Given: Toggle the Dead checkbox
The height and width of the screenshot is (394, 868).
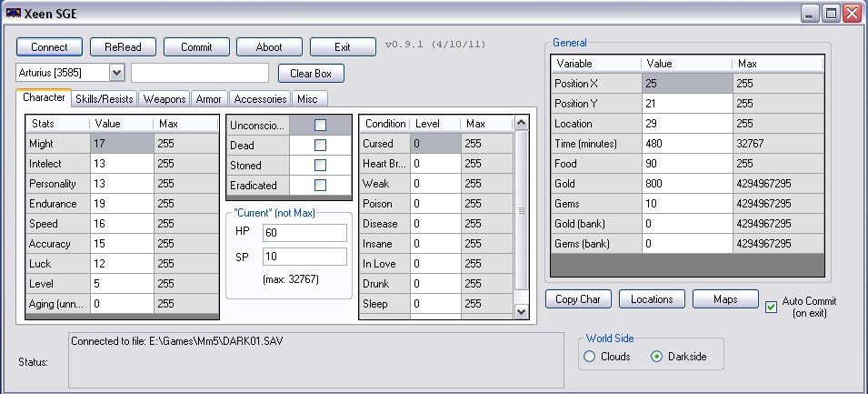Looking at the screenshot, I should [320, 146].
